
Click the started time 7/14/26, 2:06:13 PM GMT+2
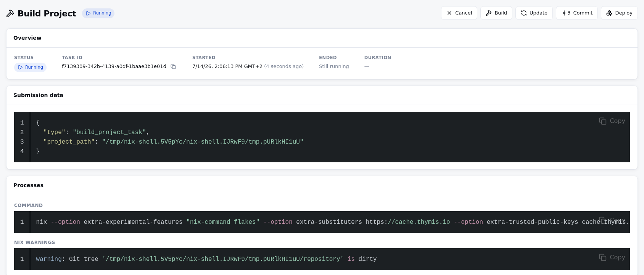227,66
